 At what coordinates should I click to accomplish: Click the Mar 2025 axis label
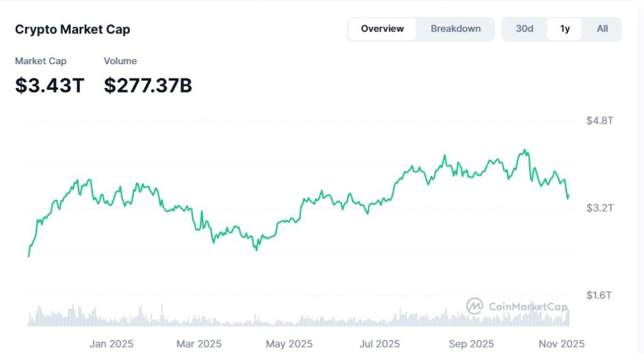click(199, 344)
